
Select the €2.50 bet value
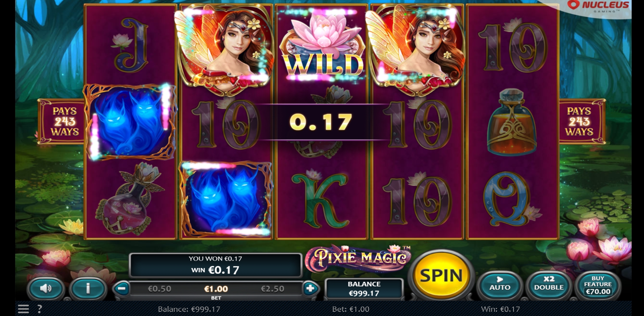[x=272, y=289]
